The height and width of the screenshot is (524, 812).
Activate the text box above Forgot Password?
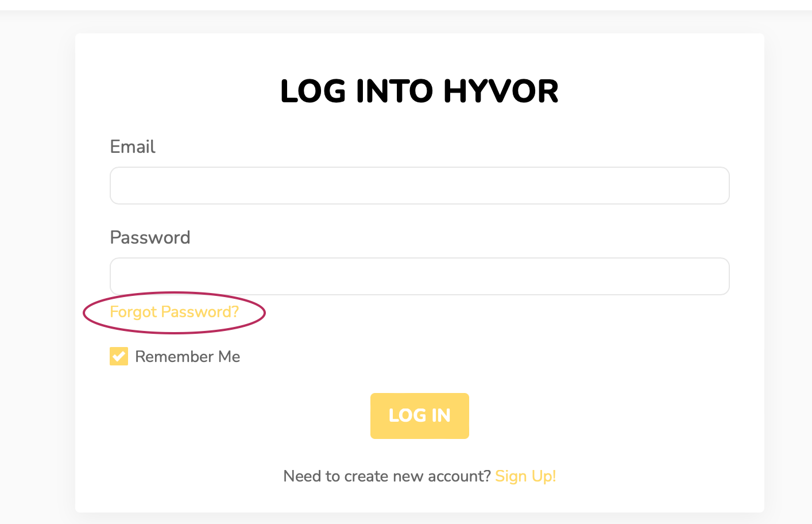pyautogui.click(x=420, y=276)
